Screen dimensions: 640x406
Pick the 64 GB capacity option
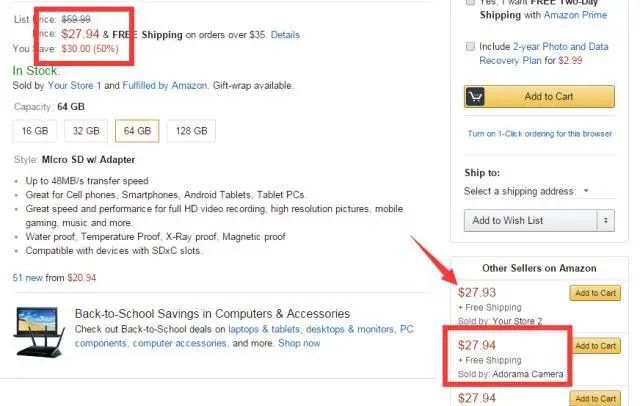coord(138,130)
